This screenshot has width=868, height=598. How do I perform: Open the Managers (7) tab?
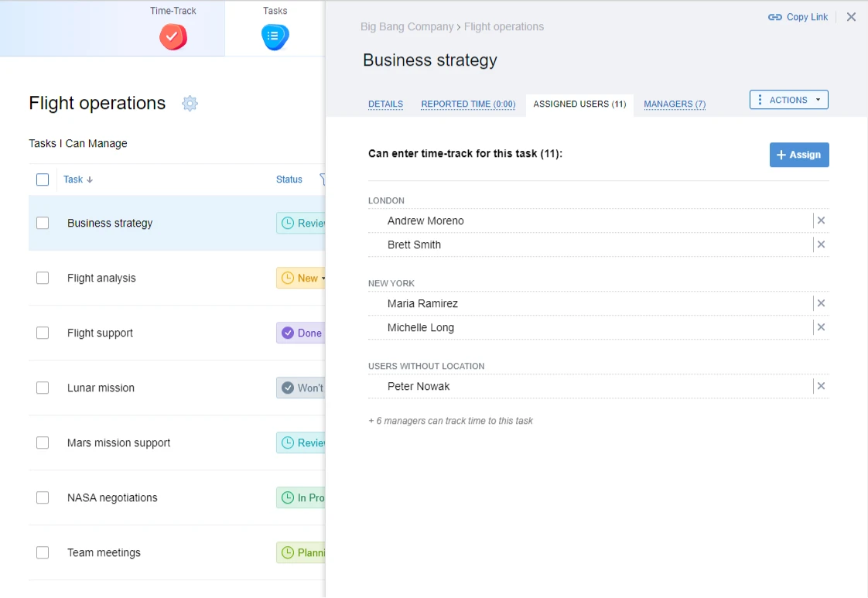tap(674, 104)
